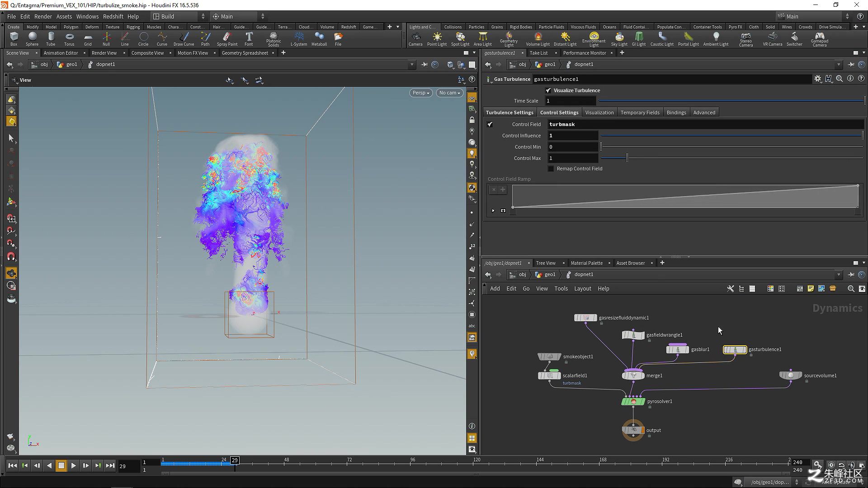Click the network editor find icon
868x488 pixels.
pyautogui.click(x=851, y=289)
